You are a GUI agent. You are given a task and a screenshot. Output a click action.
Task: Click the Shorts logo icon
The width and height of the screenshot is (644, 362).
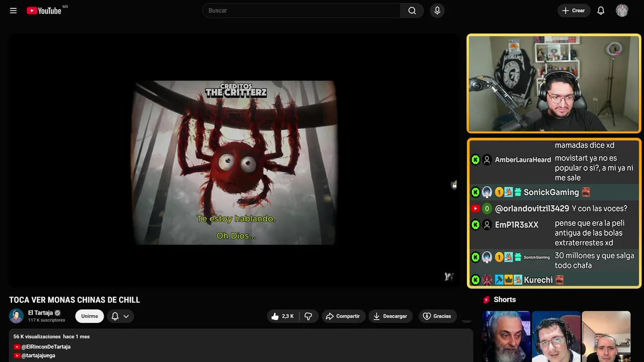pyautogui.click(x=487, y=300)
